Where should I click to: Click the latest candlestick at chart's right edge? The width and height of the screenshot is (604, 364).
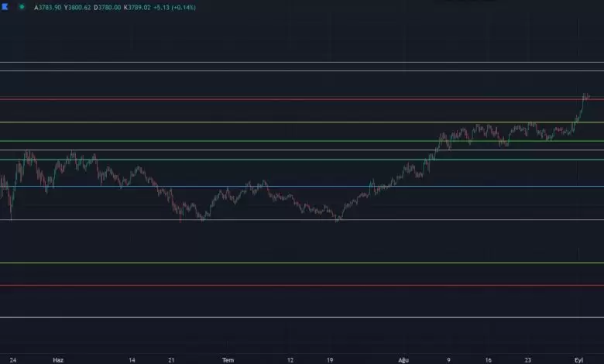pos(588,96)
